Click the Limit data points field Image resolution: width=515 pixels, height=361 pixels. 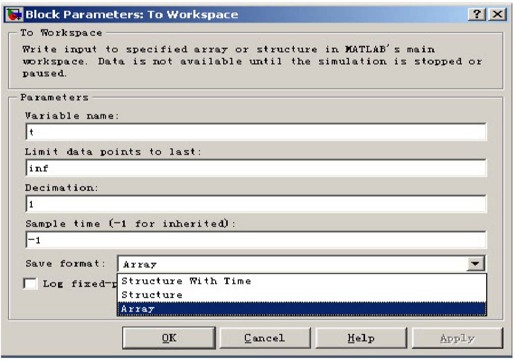(x=256, y=168)
